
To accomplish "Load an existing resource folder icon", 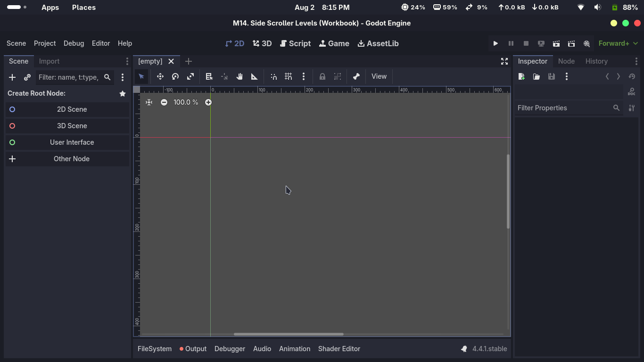I will click(x=537, y=76).
